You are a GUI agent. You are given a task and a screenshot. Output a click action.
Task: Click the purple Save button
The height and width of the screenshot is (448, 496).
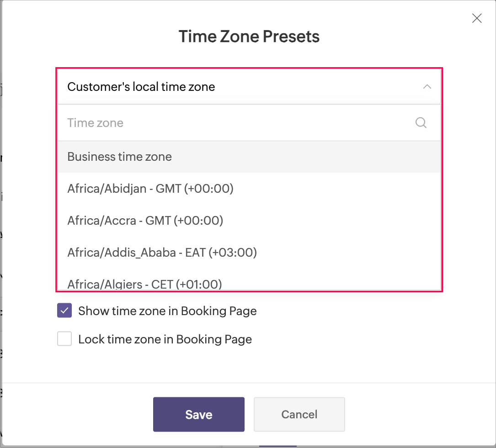[x=199, y=414]
